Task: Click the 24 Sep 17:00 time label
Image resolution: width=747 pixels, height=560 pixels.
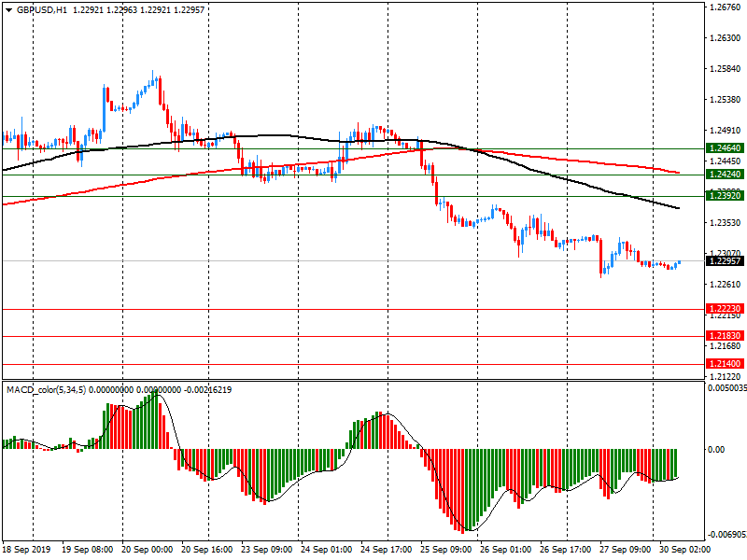Action: coord(386,550)
